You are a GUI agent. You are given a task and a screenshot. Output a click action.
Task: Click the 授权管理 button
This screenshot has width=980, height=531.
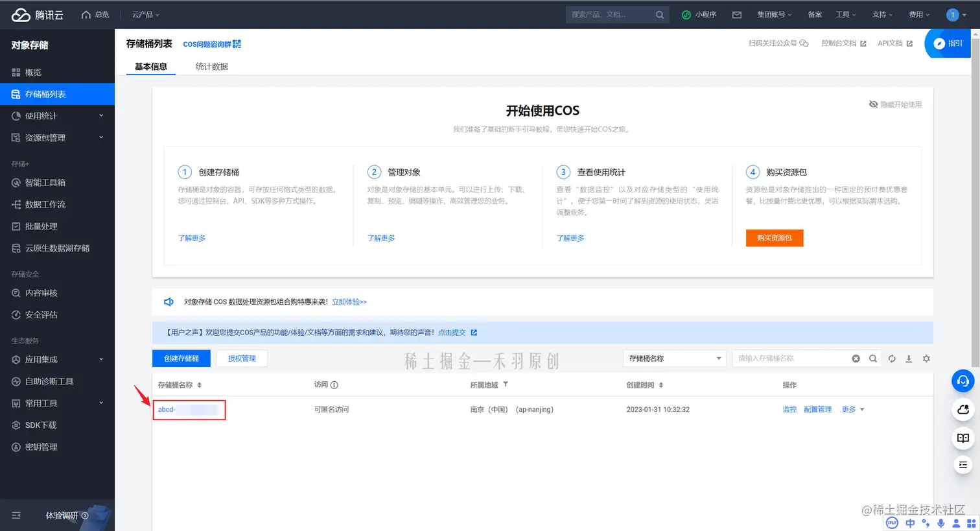pyautogui.click(x=242, y=359)
